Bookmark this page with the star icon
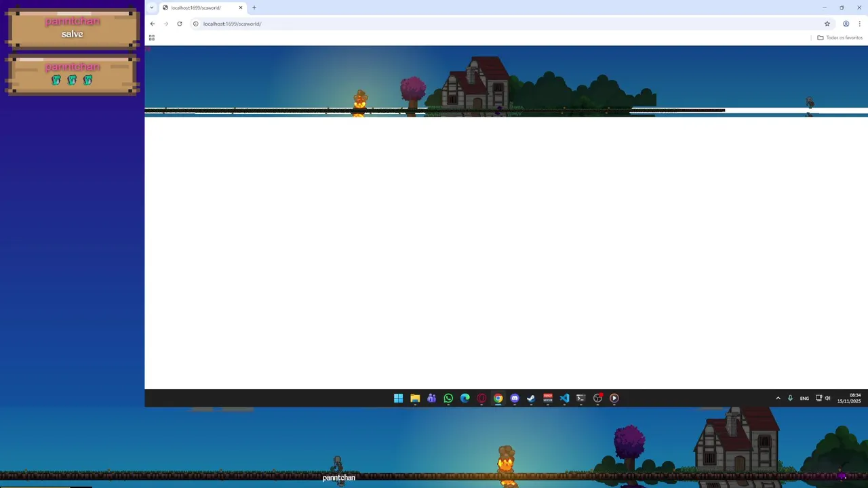868x488 pixels. [x=827, y=24]
